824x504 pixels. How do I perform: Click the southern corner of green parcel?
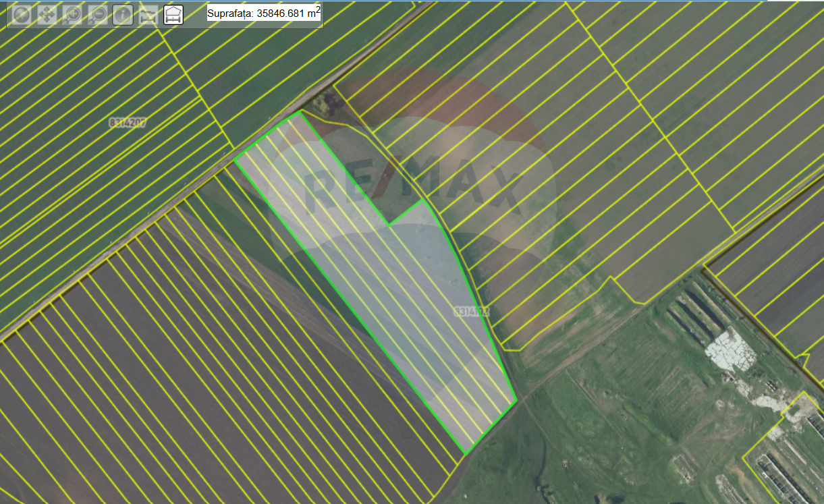[x=466, y=453]
